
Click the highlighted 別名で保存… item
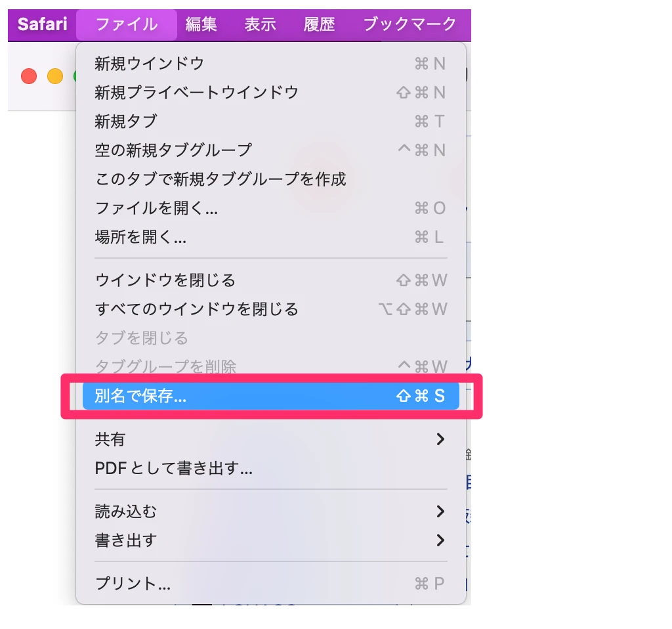click(x=271, y=396)
